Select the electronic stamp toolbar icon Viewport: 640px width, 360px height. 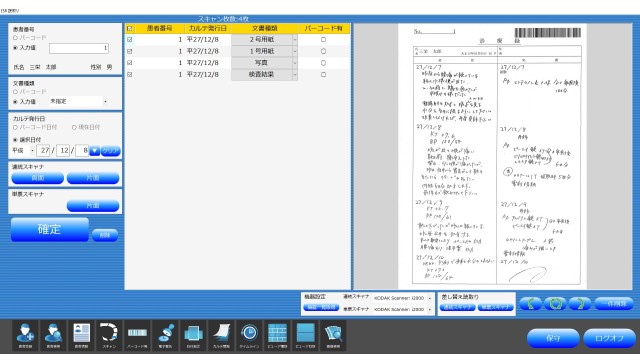pyautogui.click(x=165, y=336)
